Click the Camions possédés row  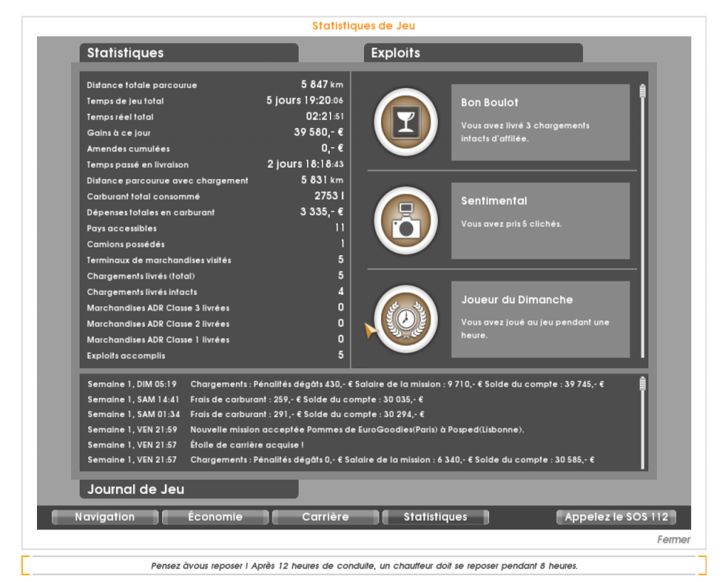tap(215, 244)
